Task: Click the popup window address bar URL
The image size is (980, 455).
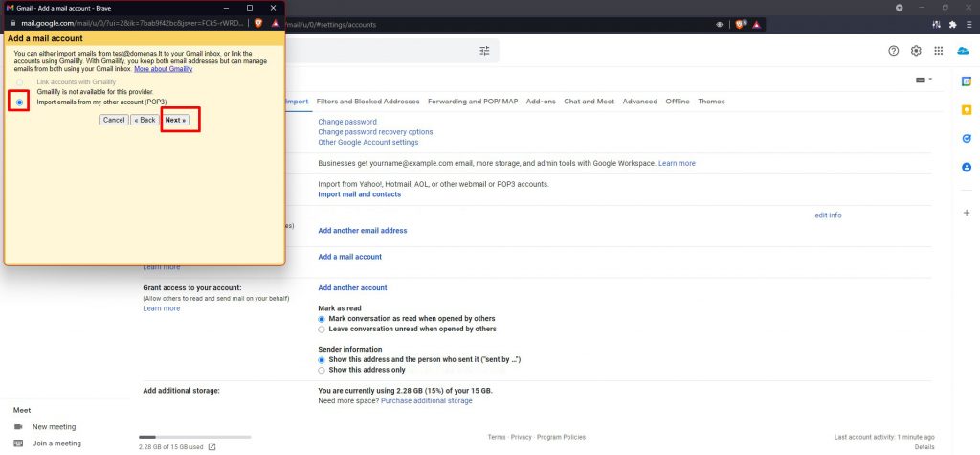Action: [x=132, y=23]
